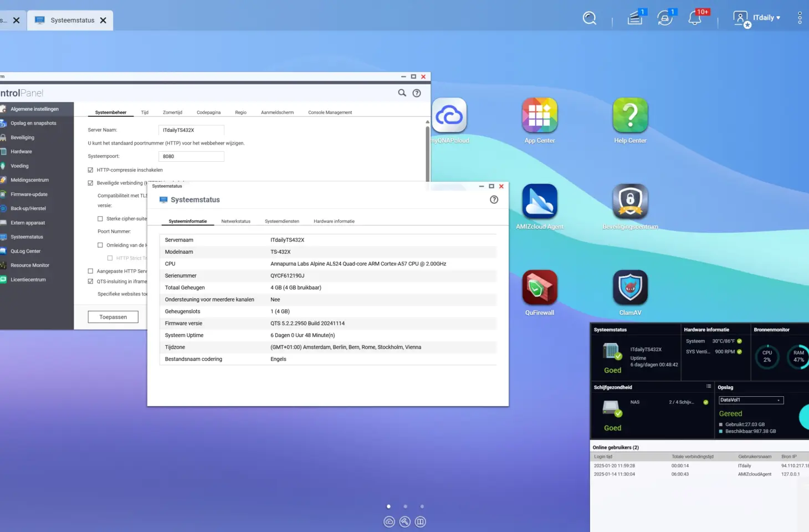Select Extern apparaat in Control Panel sidebar
Image resolution: width=809 pixels, height=532 pixels.
[x=37, y=223]
